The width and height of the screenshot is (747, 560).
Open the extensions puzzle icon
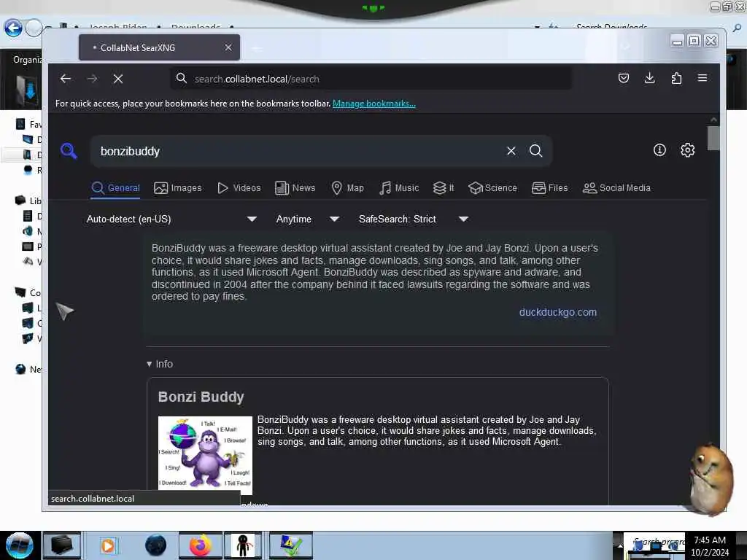[x=676, y=78]
